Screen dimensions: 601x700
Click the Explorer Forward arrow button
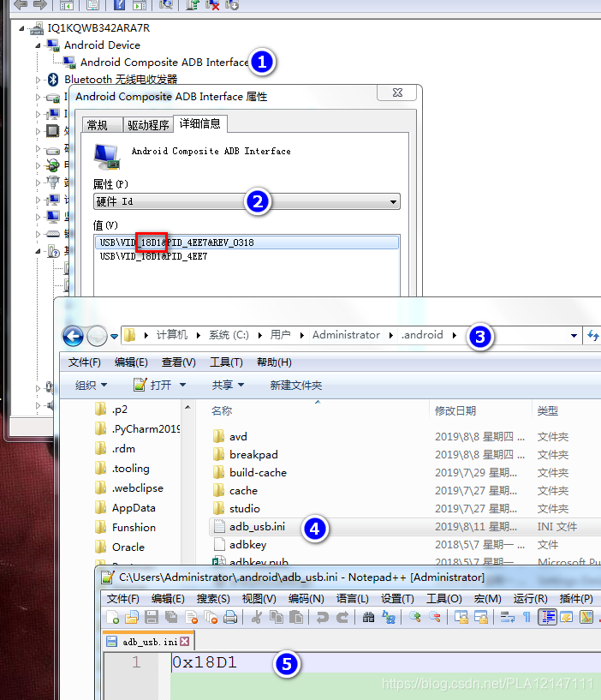(x=97, y=336)
